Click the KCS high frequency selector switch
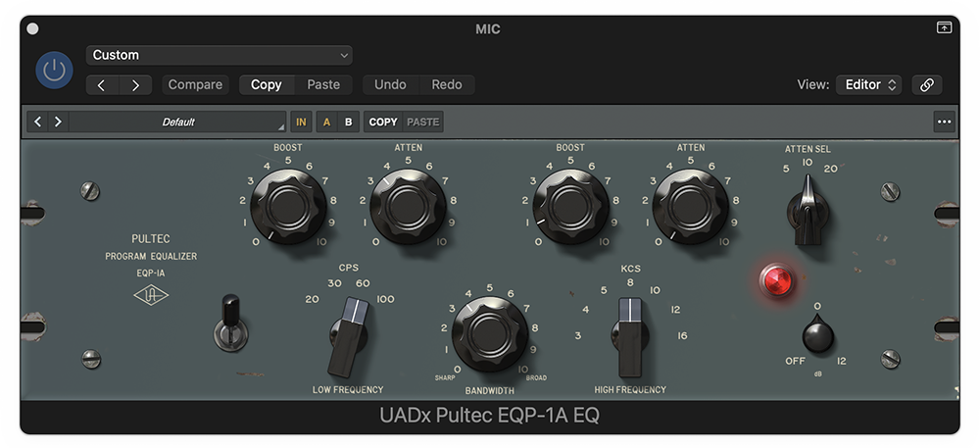The height and width of the screenshot is (448, 980). [629, 336]
